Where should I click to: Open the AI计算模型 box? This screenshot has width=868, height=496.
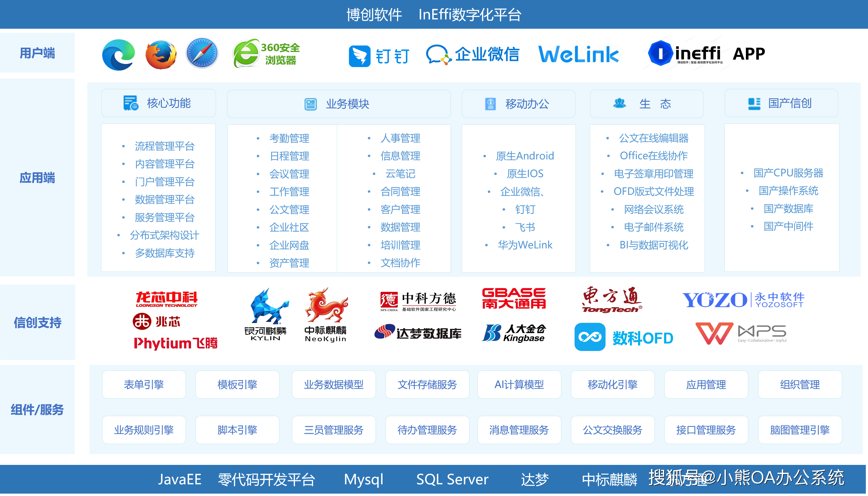tap(519, 385)
